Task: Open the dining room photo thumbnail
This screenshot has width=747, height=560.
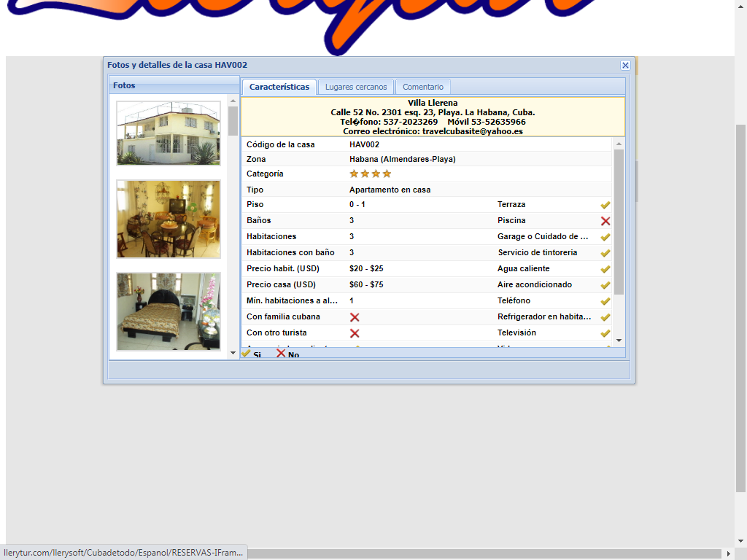Action: point(169,219)
